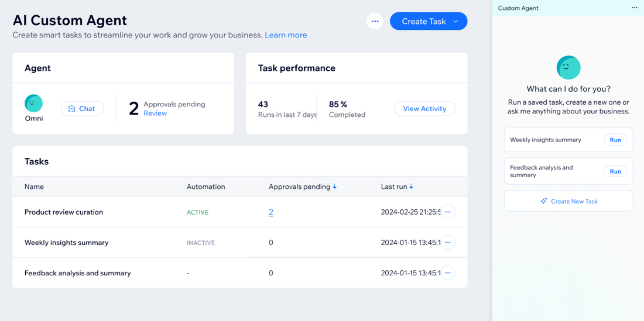Image resolution: width=644 pixels, height=321 pixels.
Task: Select Product review curation task name
Action: point(64,212)
